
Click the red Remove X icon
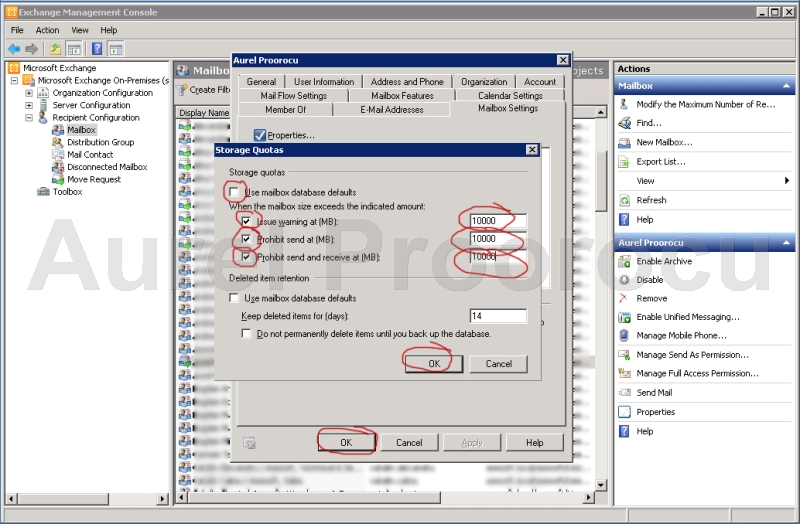[623, 298]
